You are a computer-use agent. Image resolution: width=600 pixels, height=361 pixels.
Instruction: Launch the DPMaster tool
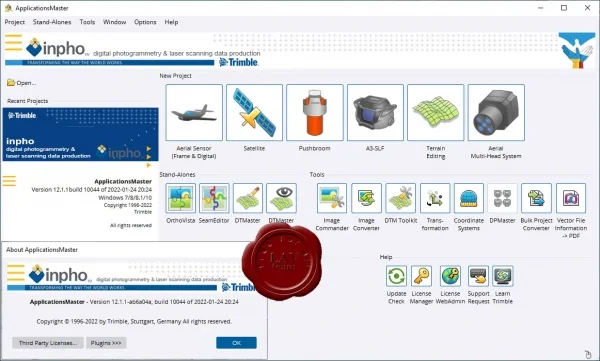tap(502, 198)
